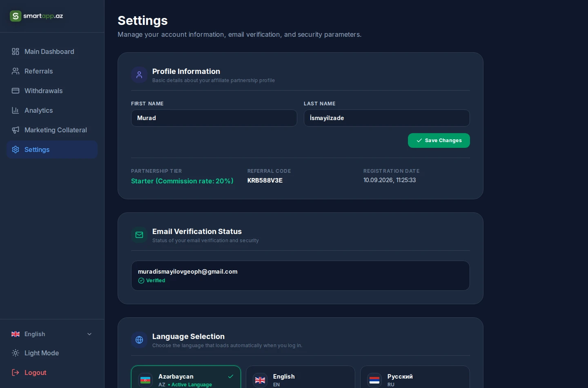Click the Marketing Collateral megaphone icon
The height and width of the screenshot is (388, 588).
[16, 130]
